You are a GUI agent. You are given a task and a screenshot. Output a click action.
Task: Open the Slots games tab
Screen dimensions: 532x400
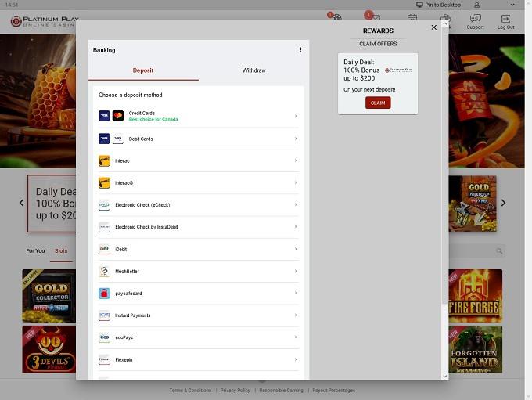[x=61, y=251]
